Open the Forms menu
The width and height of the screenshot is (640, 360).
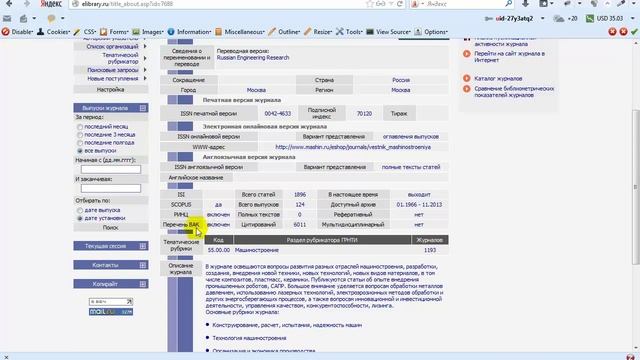click(114, 31)
